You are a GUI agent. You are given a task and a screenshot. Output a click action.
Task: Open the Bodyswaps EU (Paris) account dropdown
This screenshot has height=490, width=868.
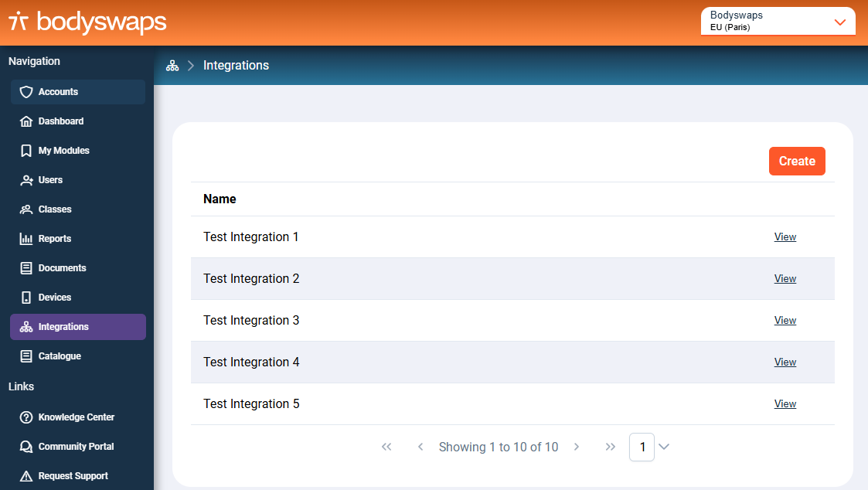point(778,22)
